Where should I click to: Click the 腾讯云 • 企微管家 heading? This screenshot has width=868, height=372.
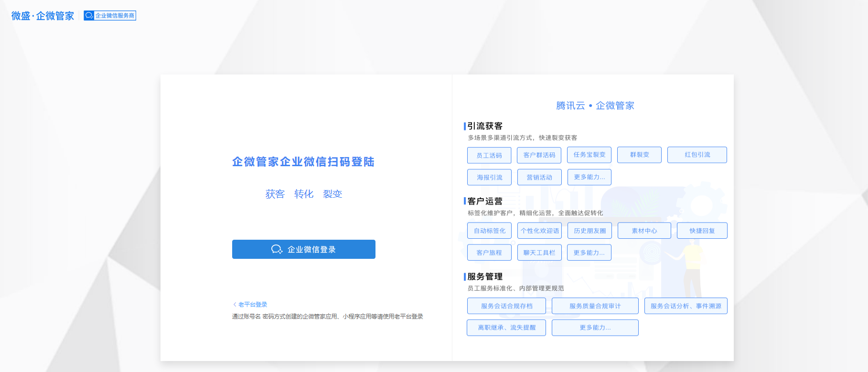coord(595,106)
